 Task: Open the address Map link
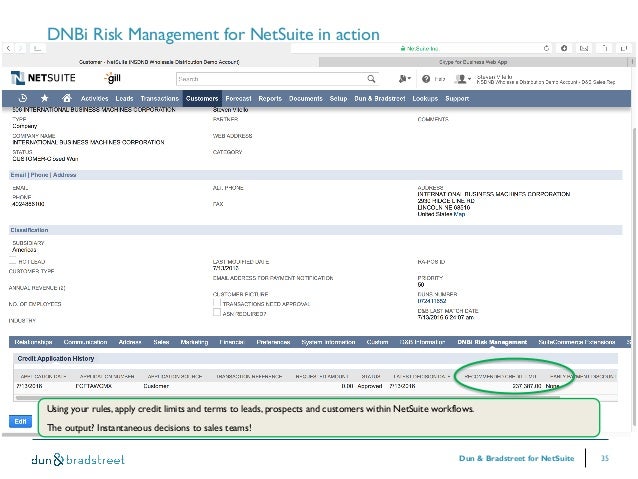click(x=459, y=214)
